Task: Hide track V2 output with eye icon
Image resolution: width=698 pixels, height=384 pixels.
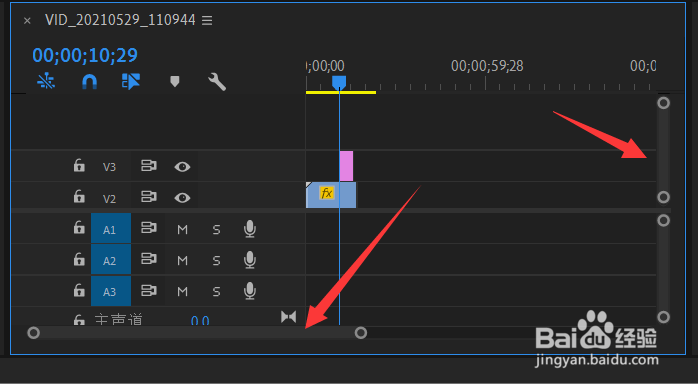Action: (182, 198)
